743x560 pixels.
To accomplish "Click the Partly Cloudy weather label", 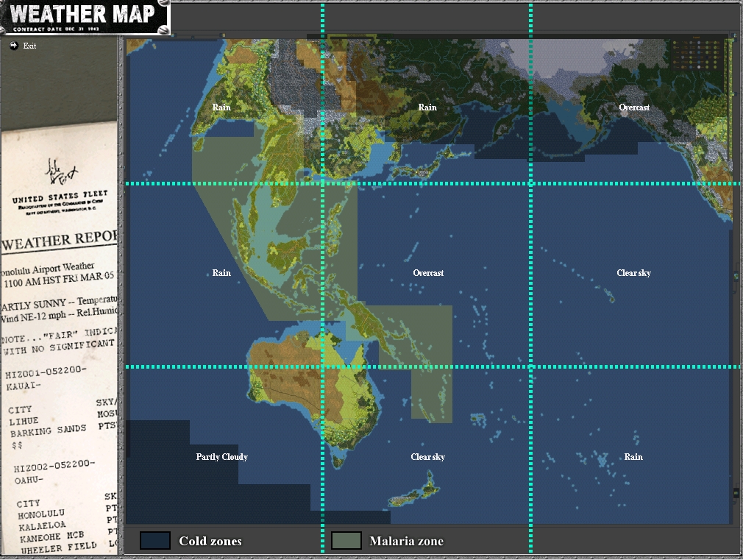I will click(x=221, y=457).
